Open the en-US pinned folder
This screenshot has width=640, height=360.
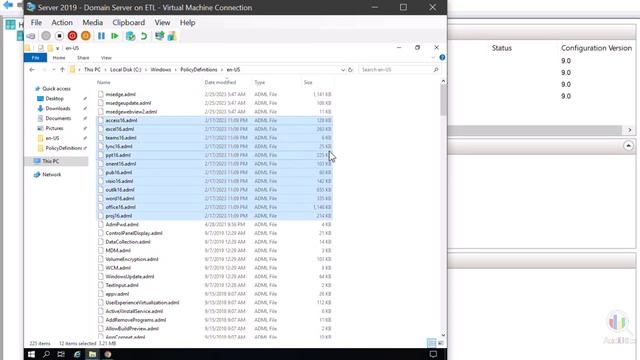pos(52,138)
